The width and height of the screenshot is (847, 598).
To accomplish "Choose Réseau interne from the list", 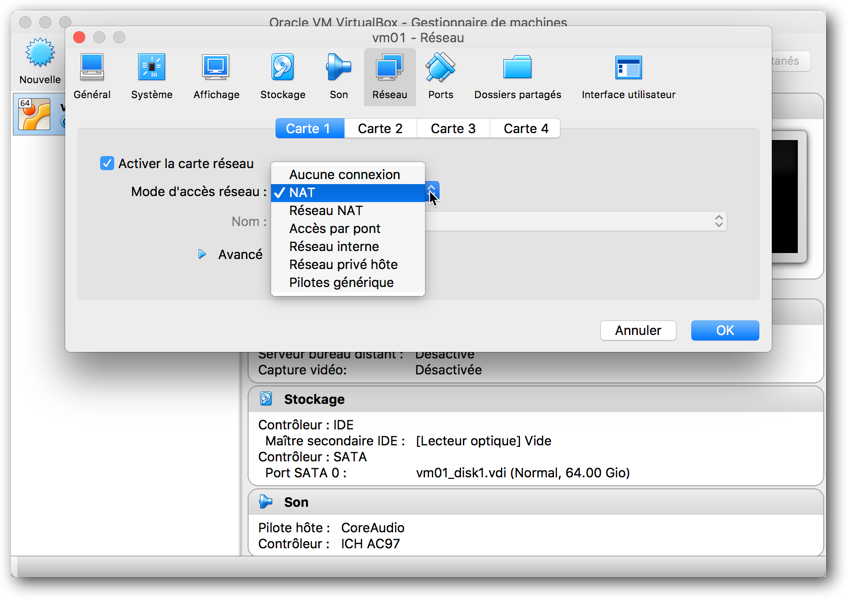I will [348, 246].
